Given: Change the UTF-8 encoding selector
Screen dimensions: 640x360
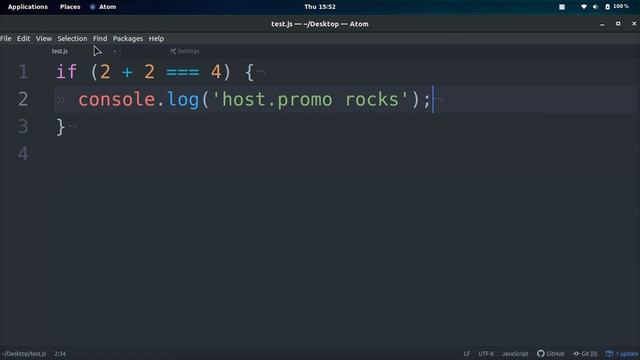Looking at the screenshot, I should click(486, 353).
